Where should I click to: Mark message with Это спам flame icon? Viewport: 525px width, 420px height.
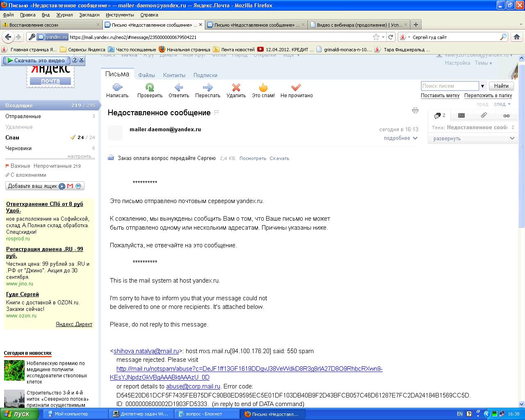pos(263,87)
